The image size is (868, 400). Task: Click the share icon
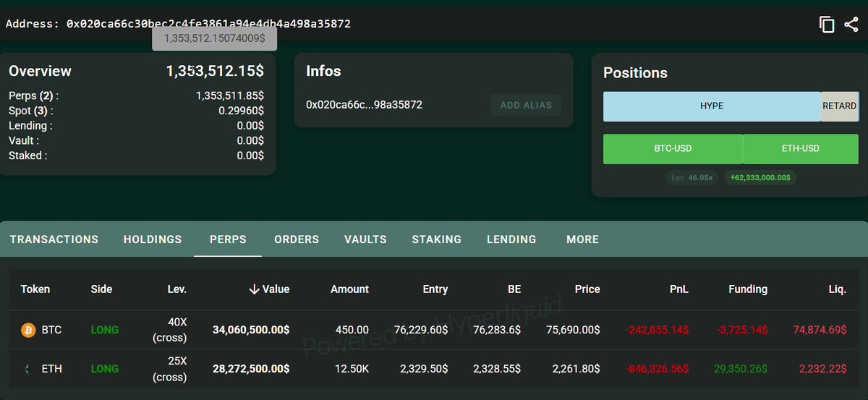851,25
